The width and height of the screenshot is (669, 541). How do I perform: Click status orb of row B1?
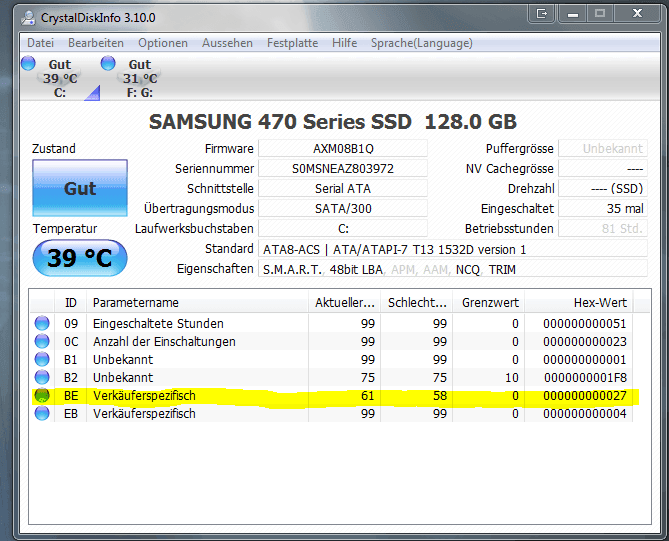point(42,359)
